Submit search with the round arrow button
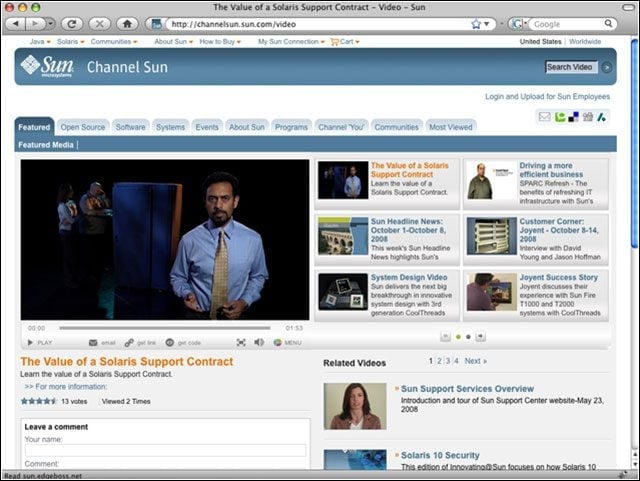The width and height of the screenshot is (640, 481). click(x=607, y=67)
